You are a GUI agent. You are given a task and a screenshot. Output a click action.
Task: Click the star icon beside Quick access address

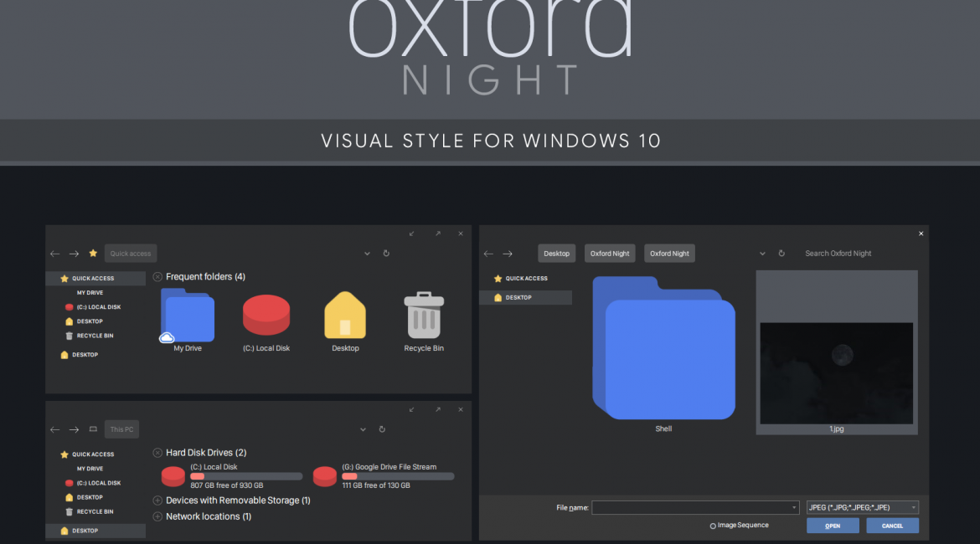tap(93, 253)
